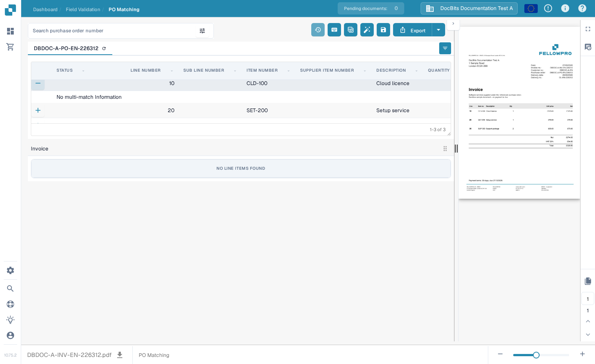Open DocBits Documentation Test A organization
595x364 pixels.
[x=469, y=8]
